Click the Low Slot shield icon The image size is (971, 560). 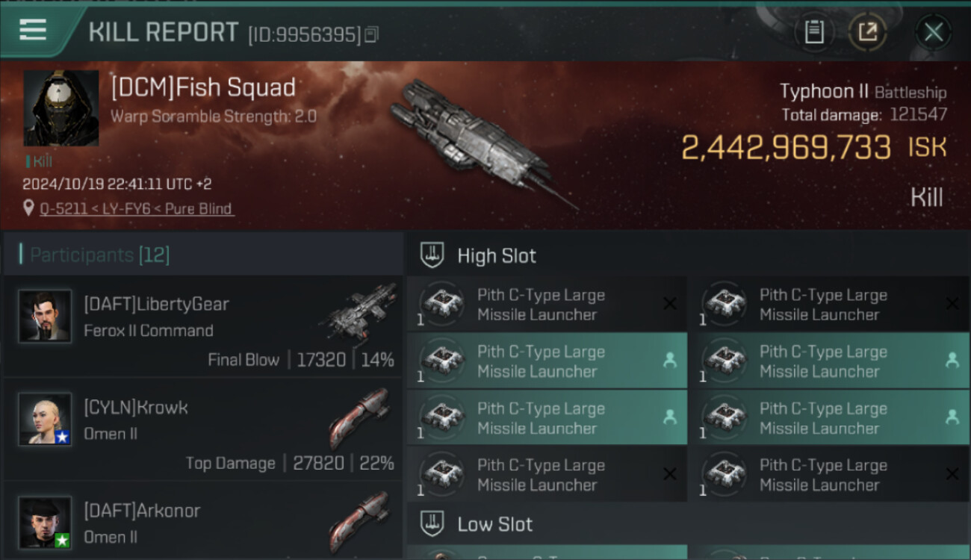pyautogui.click(x=433, y=523)
